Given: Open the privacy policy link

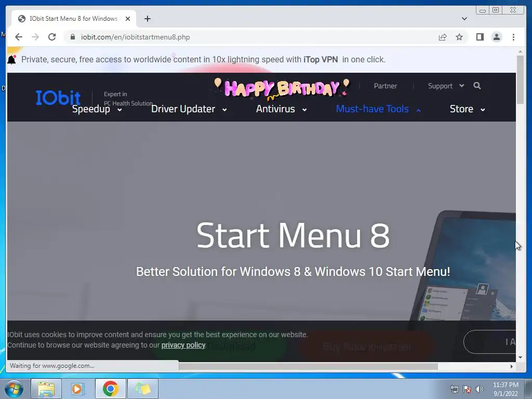Looking at the screenshot, I should (x=183, y=345).
